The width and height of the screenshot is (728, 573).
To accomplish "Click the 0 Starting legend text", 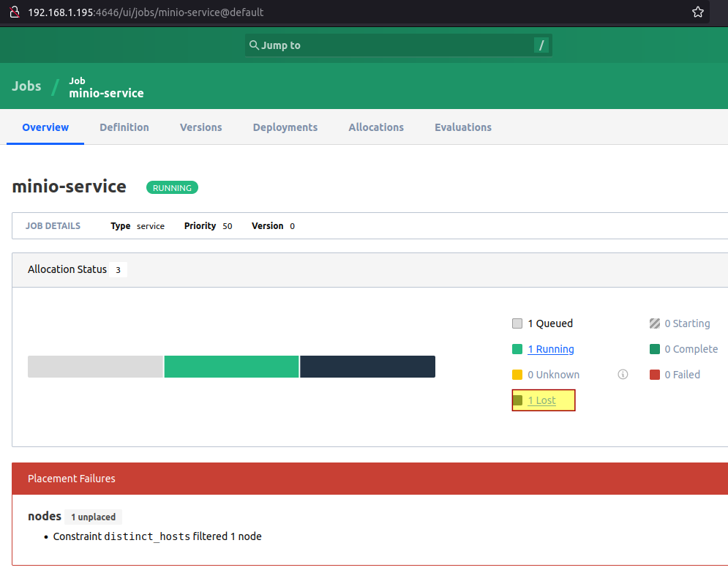I will [687, 323].
